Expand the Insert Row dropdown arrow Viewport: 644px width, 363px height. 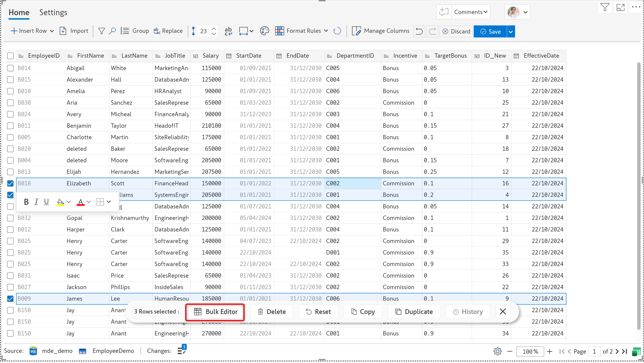[52, 31]
